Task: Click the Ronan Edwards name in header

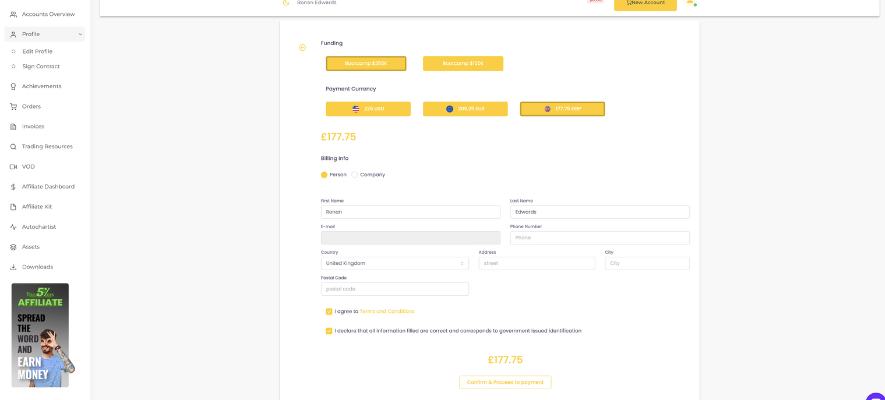Action: (317, 3)
